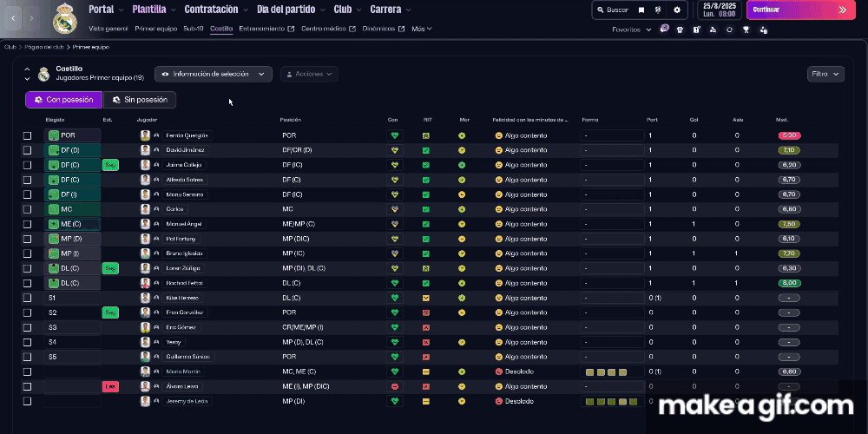Viewport: 868px width, 434px height.
Task: Expand the Favoritos dropdown
Action: pyautogui.click(x=631, y=30)
